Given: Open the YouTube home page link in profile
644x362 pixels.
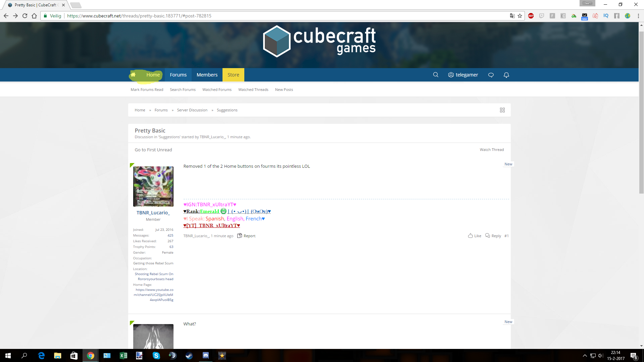Looking at the screenshot, I should pos(154,295).
